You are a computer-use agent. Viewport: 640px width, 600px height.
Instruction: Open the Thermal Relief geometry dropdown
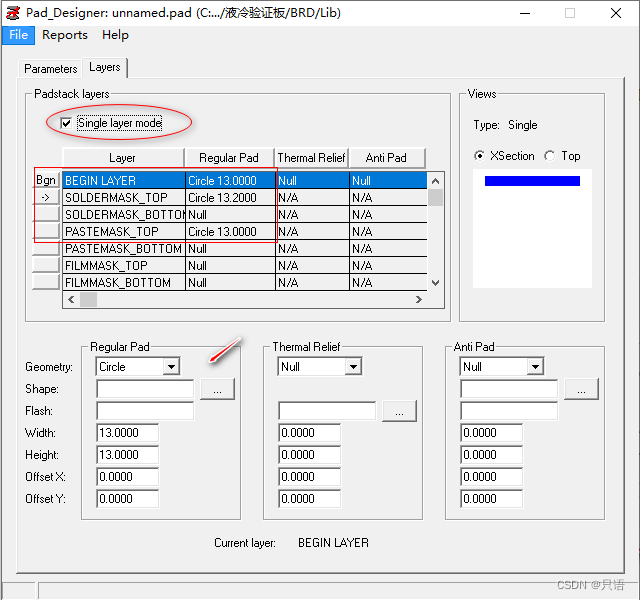point(352,367)
